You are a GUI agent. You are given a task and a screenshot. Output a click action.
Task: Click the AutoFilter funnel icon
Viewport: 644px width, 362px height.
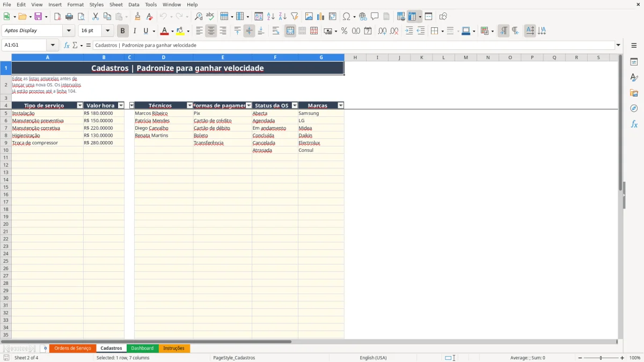[295, 17]
